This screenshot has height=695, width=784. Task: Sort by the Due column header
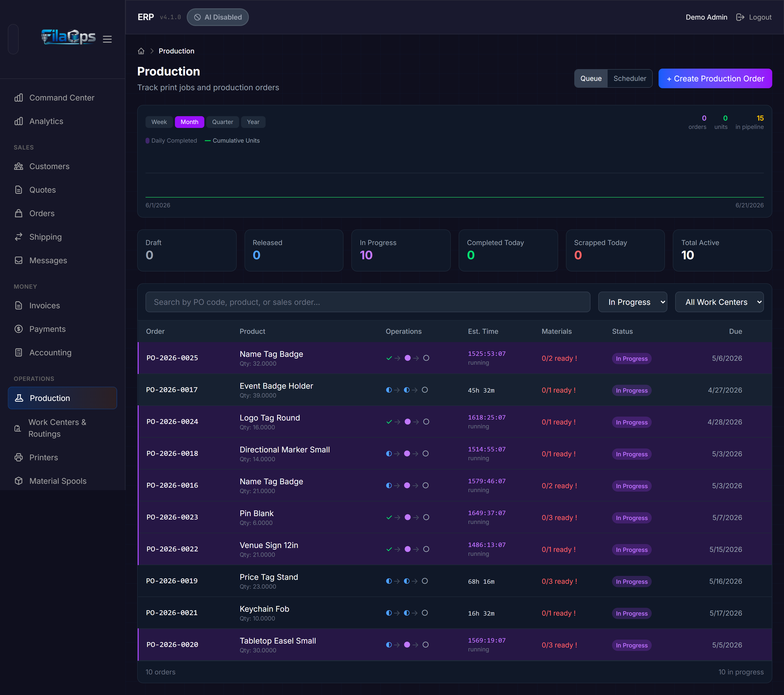pos(735,331)
